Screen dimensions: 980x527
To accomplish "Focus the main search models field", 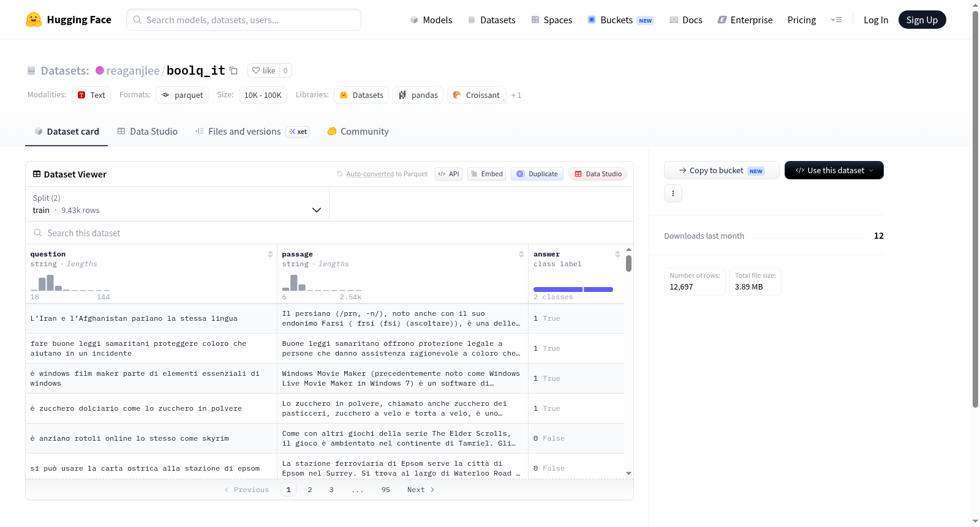I will 244,20.
